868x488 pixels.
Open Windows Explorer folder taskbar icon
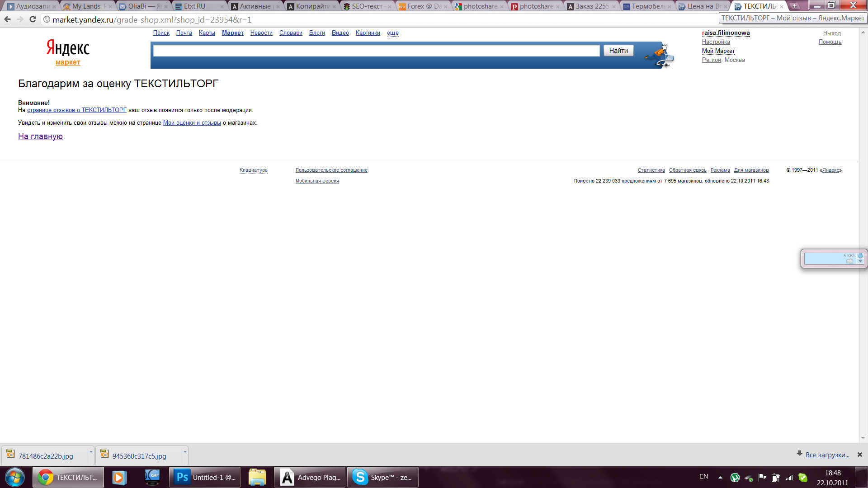(x=257, y=477)
